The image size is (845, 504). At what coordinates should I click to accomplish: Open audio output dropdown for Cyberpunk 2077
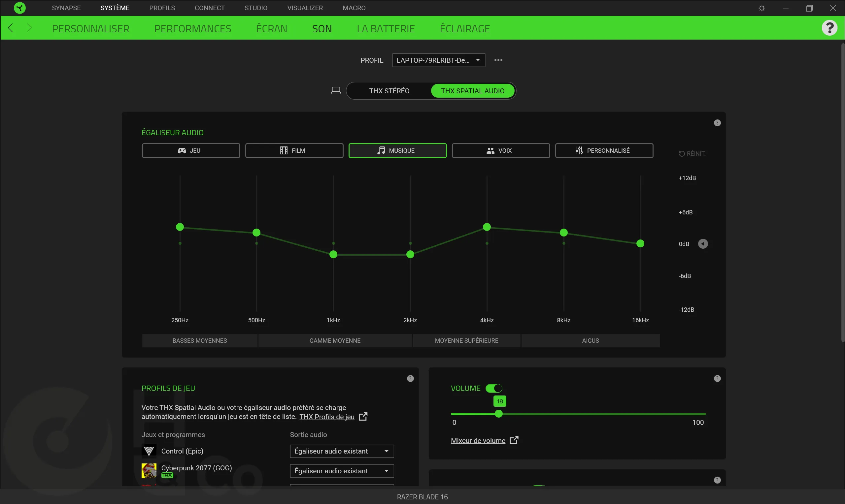[x=341, y=471]
